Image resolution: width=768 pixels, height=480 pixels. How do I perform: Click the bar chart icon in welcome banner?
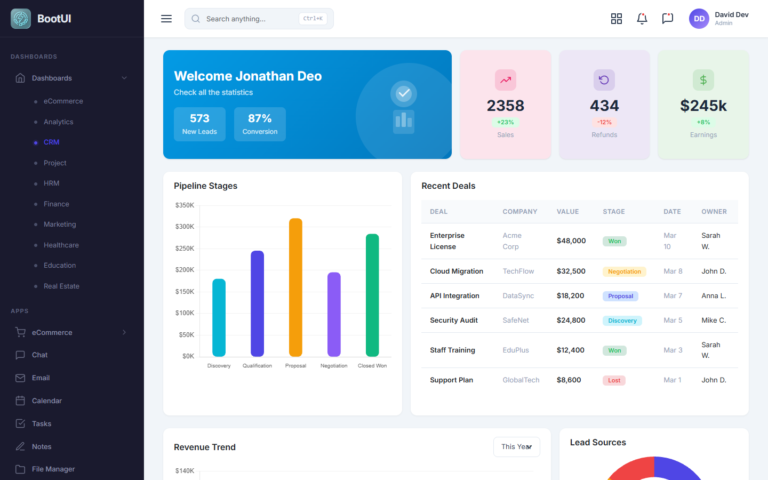click(404, 121)
